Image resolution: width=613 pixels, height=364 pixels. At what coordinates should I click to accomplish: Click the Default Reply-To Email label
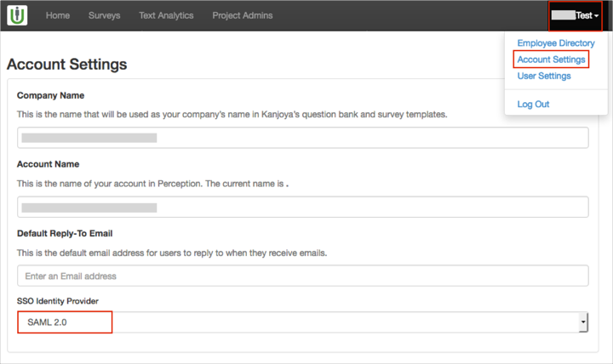(65, 233)
